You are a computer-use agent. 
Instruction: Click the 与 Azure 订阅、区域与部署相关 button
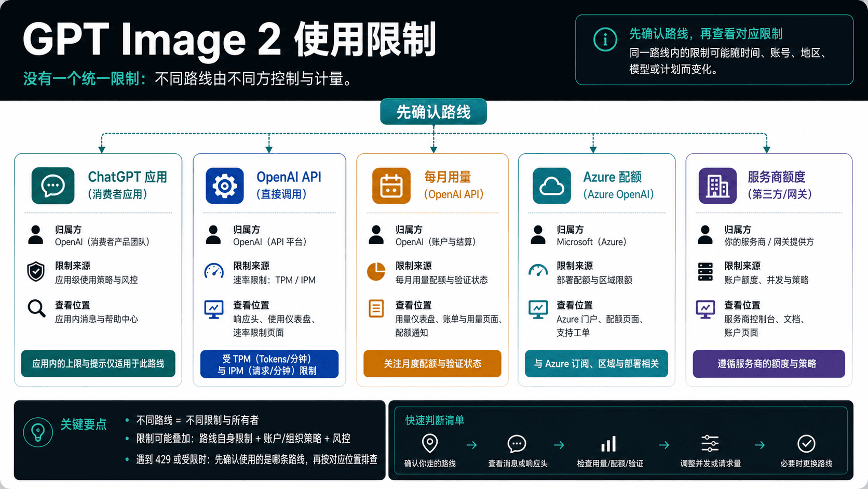(x=596, y=363)
